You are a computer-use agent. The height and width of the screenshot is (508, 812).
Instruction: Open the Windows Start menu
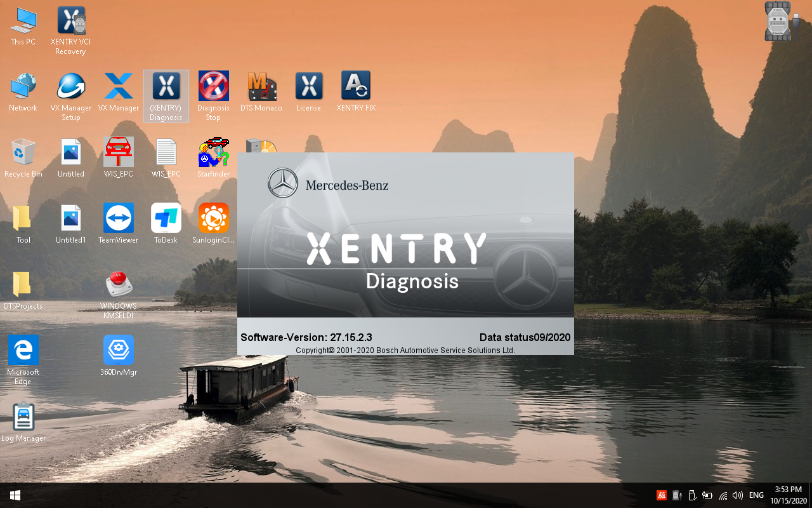[x=15, y=495]
